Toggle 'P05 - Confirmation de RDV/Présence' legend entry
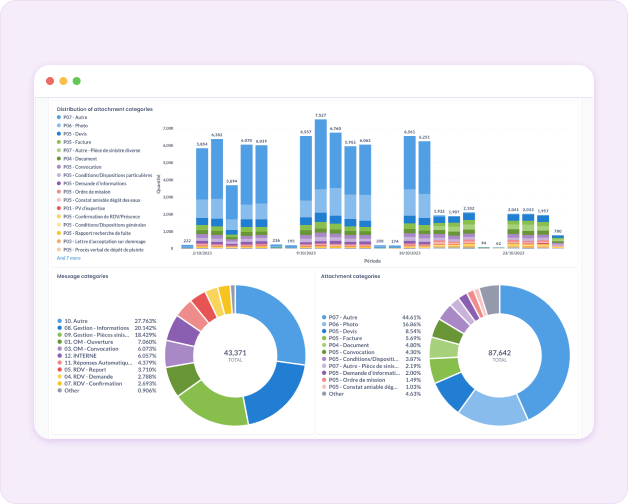Screen dimensions: 628x504 tap(99, 217)
